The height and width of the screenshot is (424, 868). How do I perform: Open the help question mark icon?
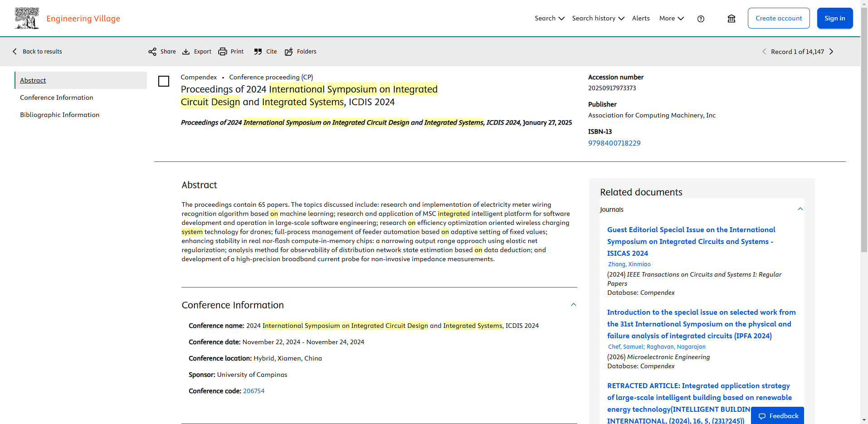click(x=701, y=19)
